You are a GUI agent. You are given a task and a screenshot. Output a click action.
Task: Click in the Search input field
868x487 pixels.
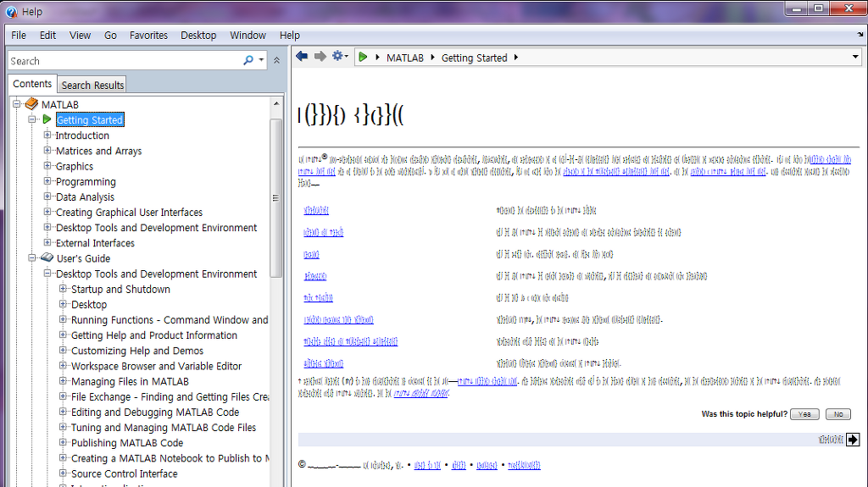(x=125, y=60)
